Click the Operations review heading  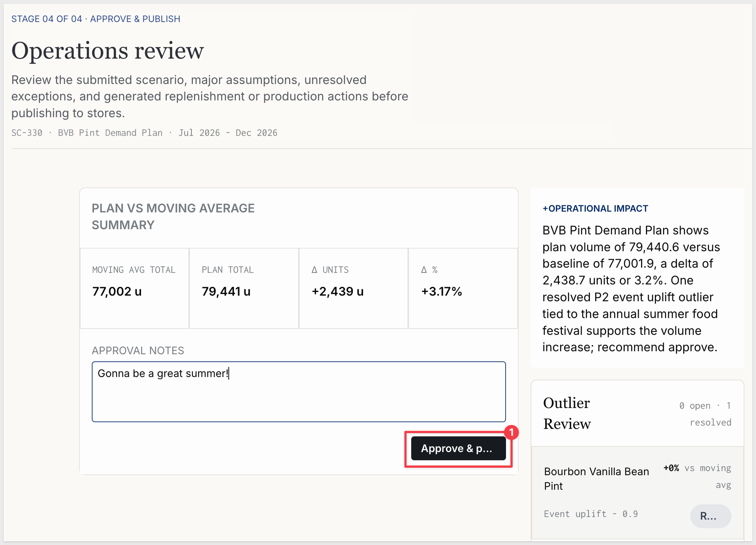click(108, 50)
